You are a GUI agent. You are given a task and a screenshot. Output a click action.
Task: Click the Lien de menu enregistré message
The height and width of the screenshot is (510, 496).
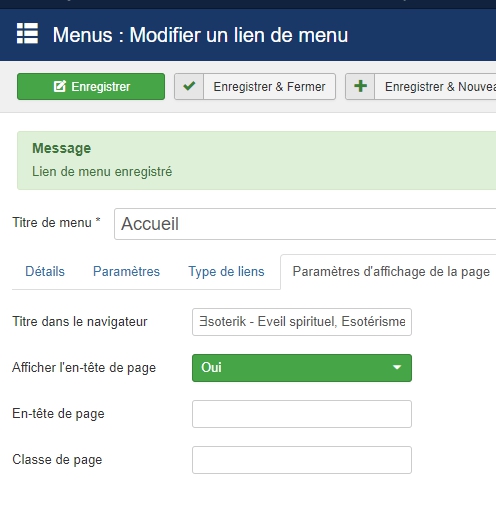[102, 172]
